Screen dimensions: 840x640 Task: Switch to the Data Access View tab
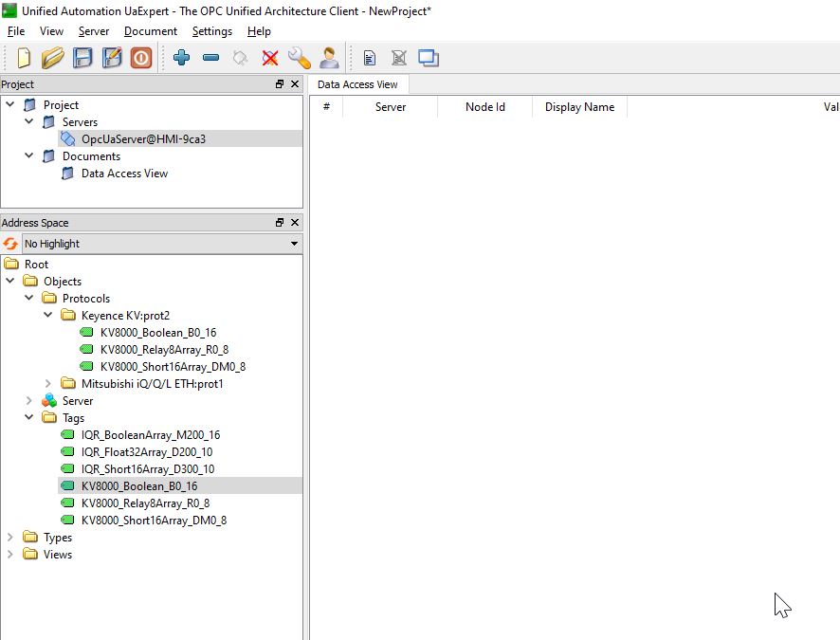coord(357,84)
